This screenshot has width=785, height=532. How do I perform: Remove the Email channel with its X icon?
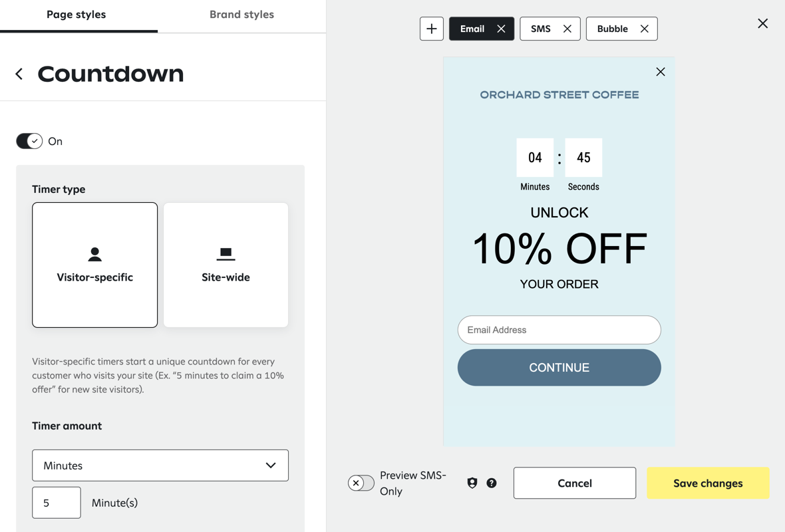click(x=502, y=29)
